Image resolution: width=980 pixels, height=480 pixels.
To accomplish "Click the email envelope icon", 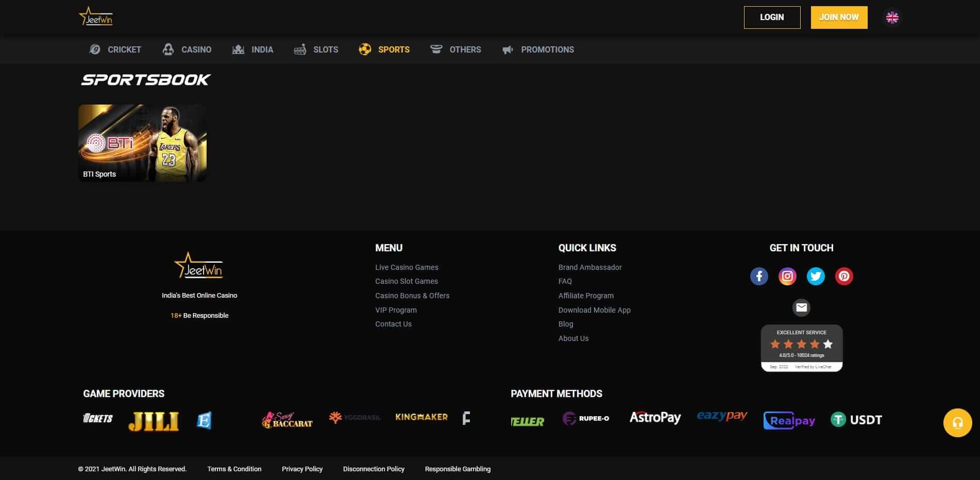I will (801, 307).
